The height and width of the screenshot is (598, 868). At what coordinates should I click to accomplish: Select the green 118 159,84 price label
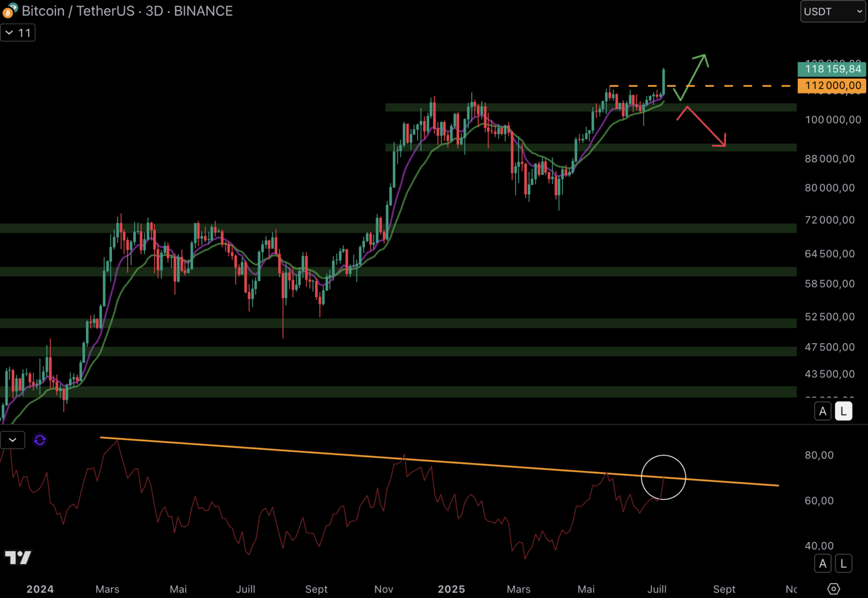[x=832, y=69]
